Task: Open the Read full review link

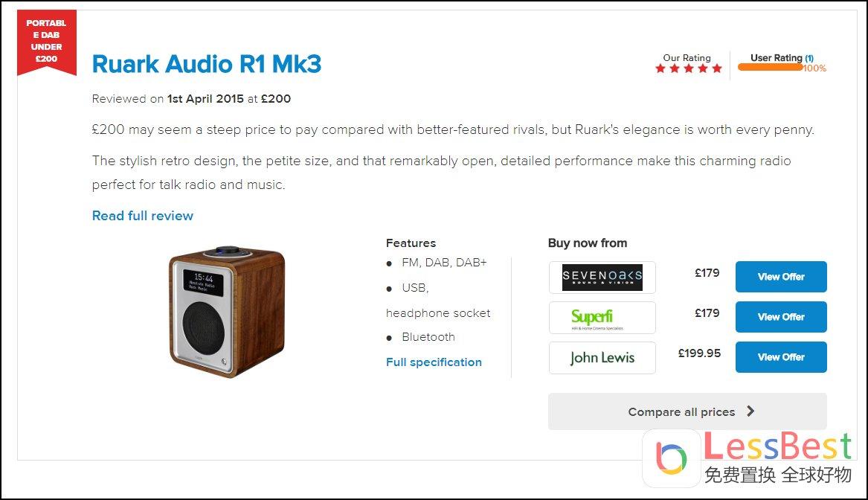Action: click(x=143, y=216)
